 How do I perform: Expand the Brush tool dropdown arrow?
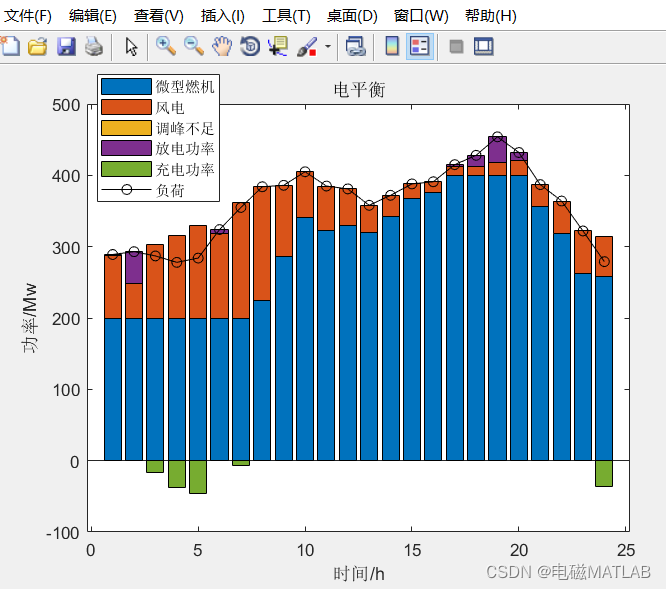pos(328,46)
